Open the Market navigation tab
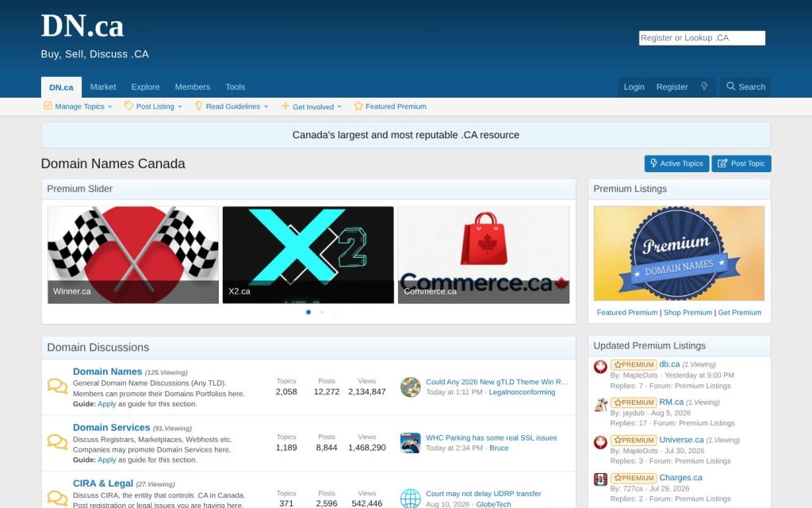This screenshot has width=812, height=508. 103,87
